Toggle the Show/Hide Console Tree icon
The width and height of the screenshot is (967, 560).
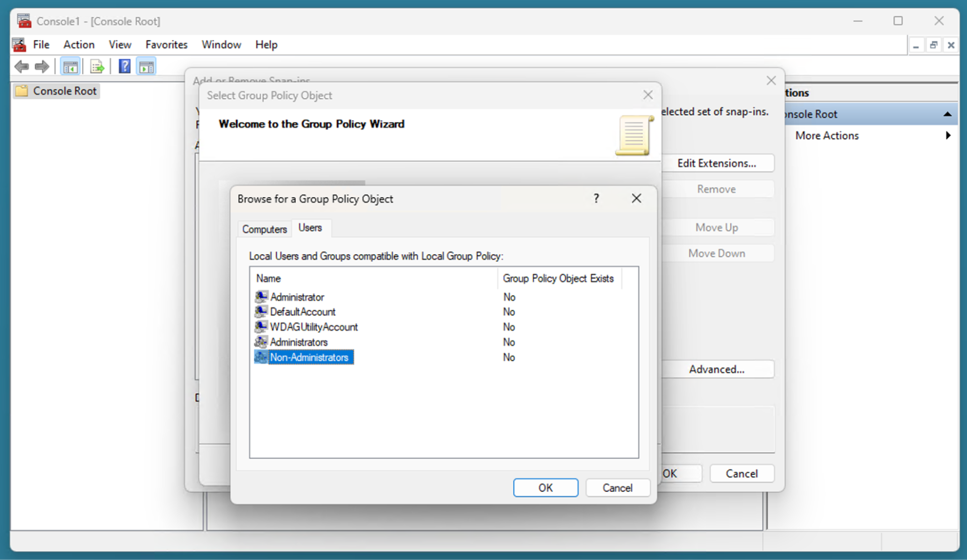pyautogui.click(x=70, y=66)
